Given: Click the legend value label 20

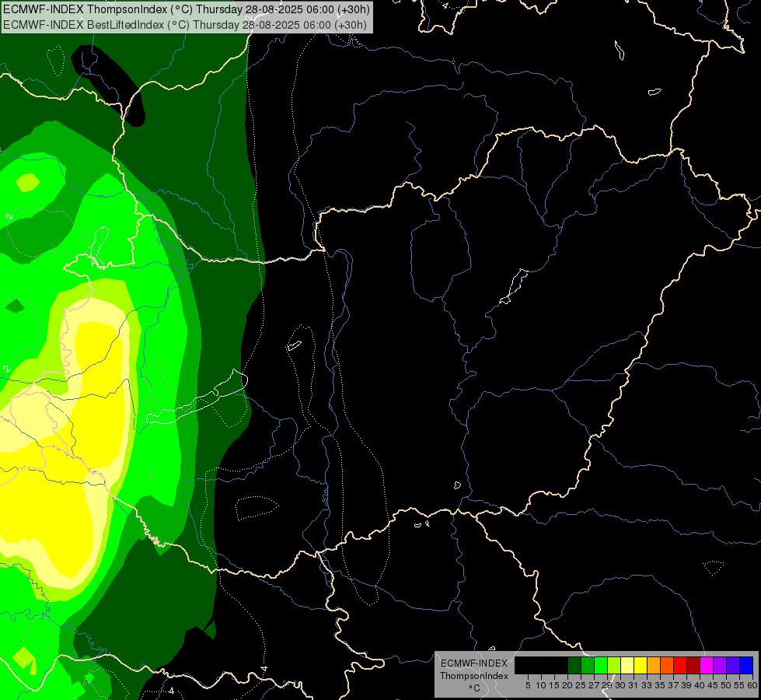Looking at the screenshot, I should click(567, 685).
